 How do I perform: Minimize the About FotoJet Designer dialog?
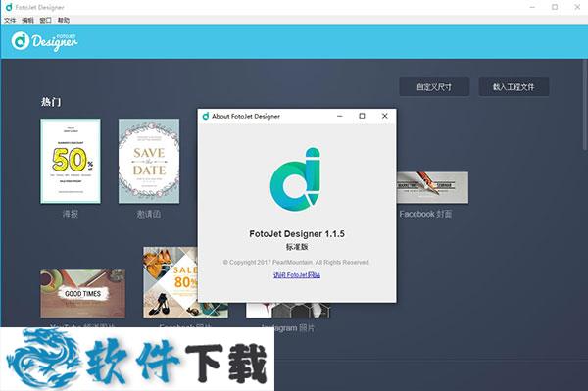coord(340,116)
